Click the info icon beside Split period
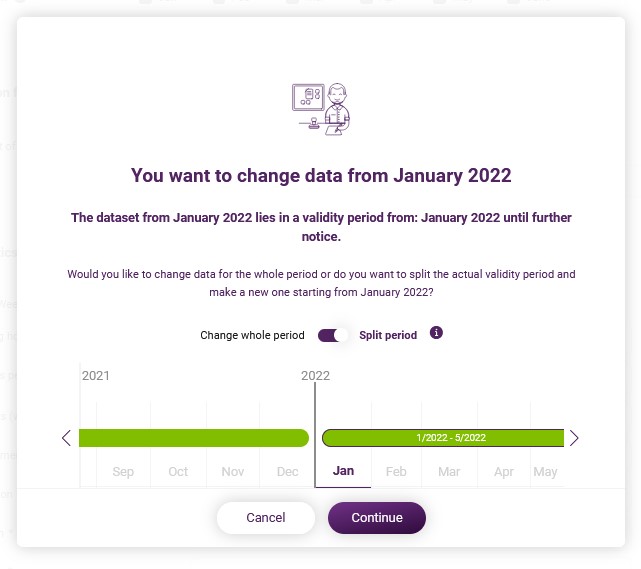The width and height of the screenshot is (641, 569). [436, 333]
